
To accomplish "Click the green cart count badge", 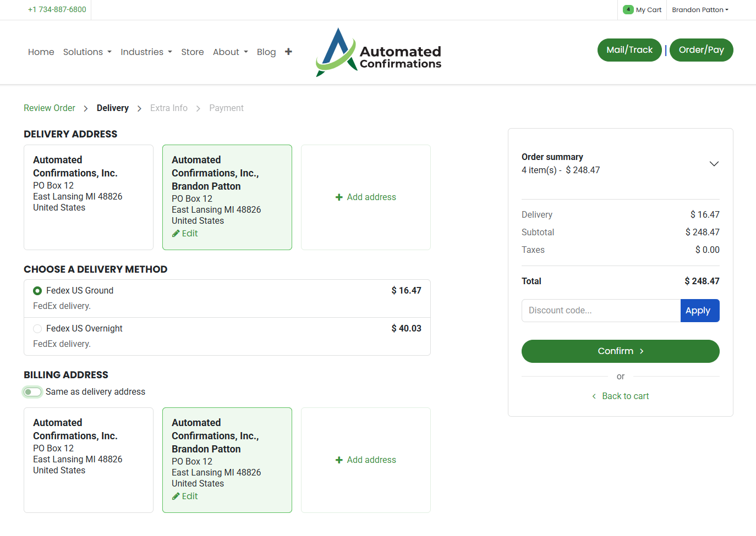I will [x=628, y=9].
